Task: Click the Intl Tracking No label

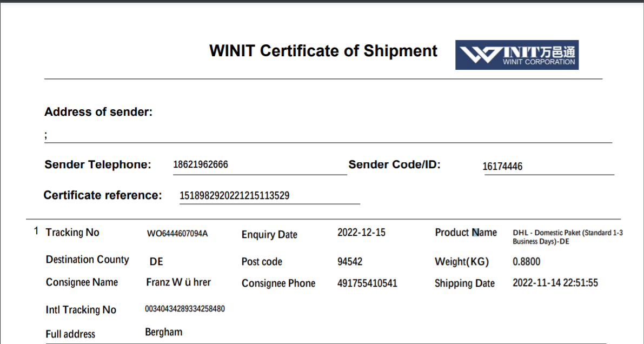Action: coord(81,310)
